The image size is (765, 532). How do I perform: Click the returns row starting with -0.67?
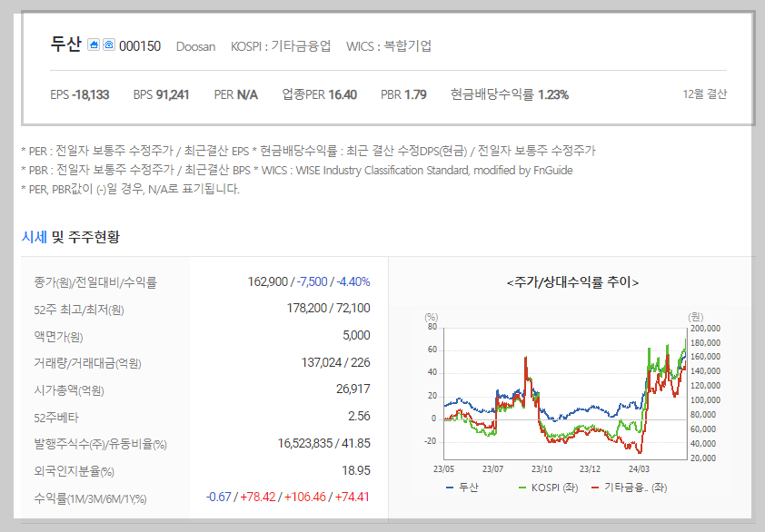pyautogui.click(x=288, y=497)
